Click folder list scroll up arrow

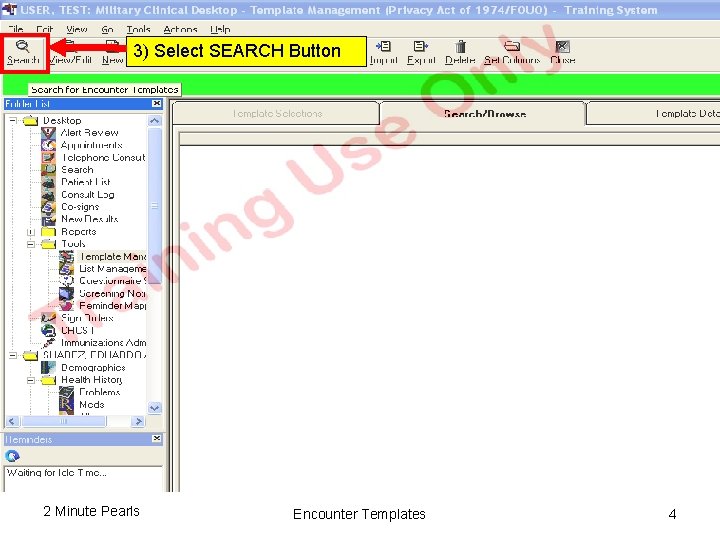point(155,121)
